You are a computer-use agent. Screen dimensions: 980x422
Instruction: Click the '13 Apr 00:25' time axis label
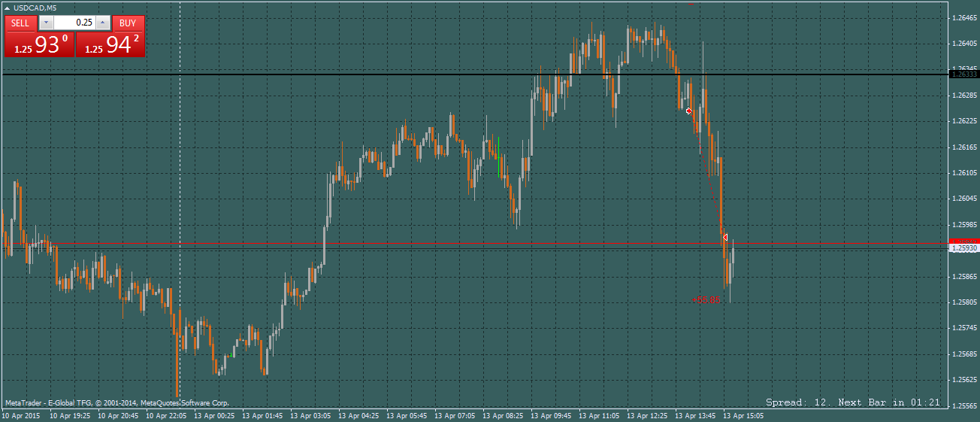point(213,415)
